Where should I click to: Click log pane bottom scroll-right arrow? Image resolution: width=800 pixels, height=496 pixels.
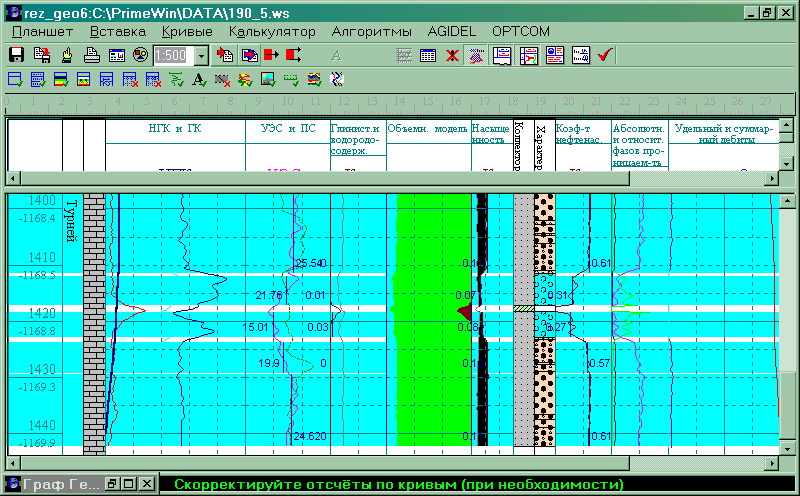[772, 463]
